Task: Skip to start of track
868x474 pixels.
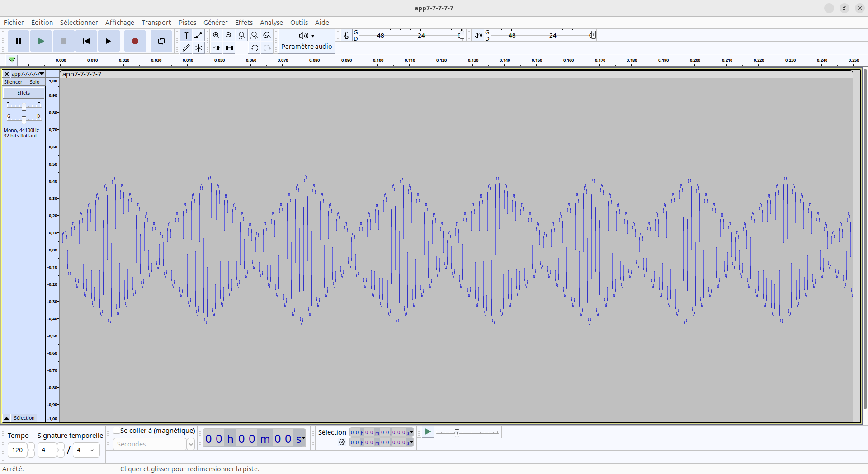Action: (86, 41)
